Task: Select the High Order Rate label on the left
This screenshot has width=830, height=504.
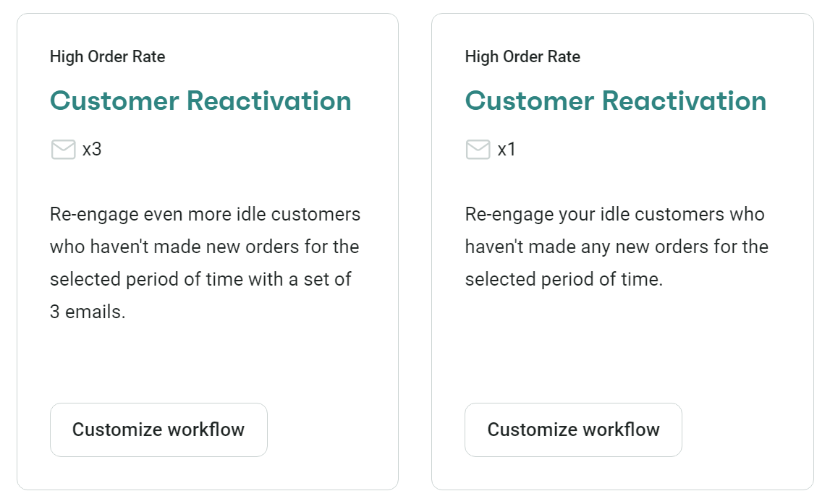Action: click(x=107, y=56)
